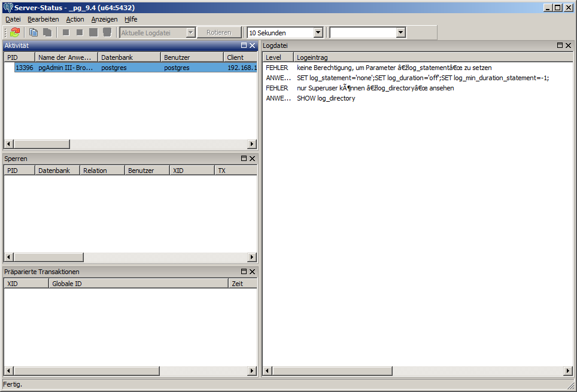
Task: Open the Hilfe menu
Action: pyautogui.click(x=130, y=19)
